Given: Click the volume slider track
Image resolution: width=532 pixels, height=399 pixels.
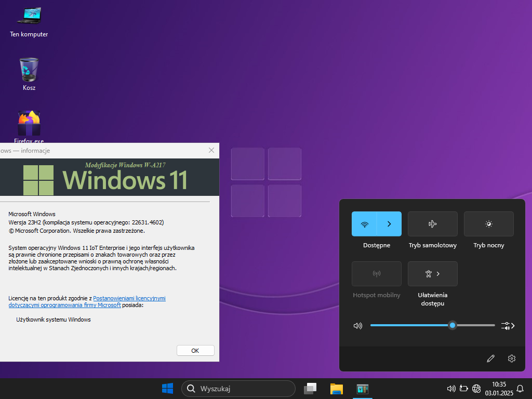Looking at the screenshot, I should 410,325.
